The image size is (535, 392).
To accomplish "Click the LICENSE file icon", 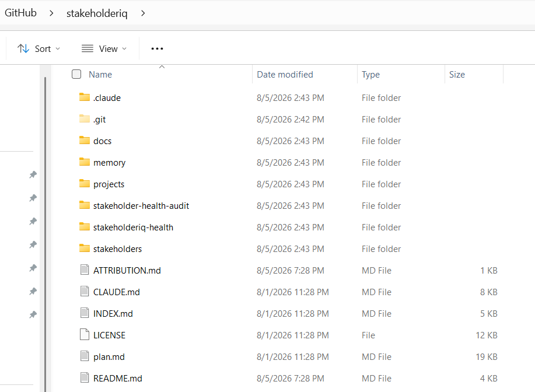I will (x=84, y=335).
